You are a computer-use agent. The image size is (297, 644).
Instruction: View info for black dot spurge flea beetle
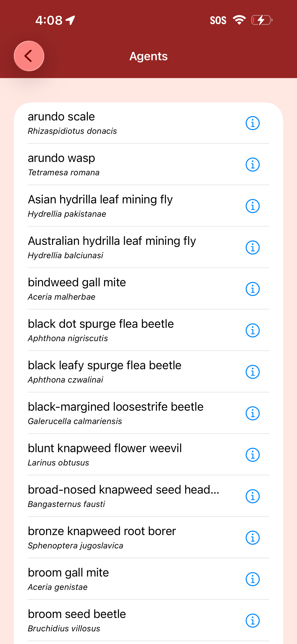tap(253, 331)
